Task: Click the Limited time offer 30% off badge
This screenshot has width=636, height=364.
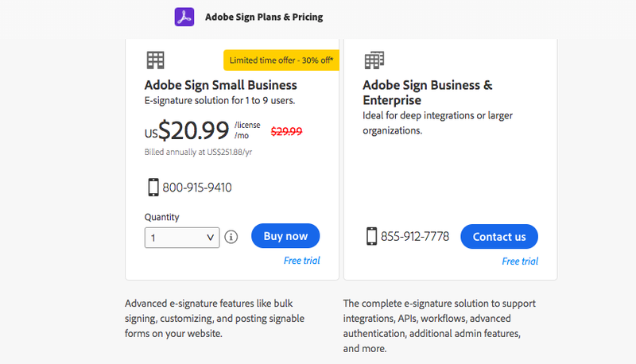Action: coord(281,60)
